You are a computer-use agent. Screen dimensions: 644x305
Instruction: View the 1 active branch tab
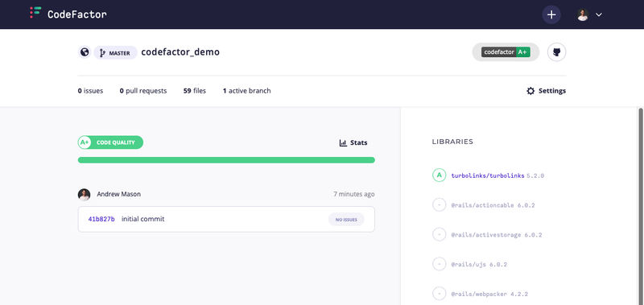coord(247,91)
